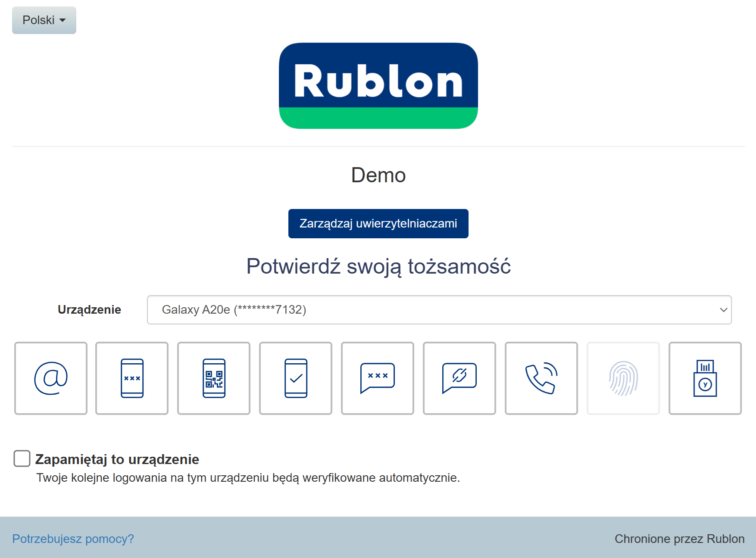Select the mobile passcode phone icon

(132, 378)
